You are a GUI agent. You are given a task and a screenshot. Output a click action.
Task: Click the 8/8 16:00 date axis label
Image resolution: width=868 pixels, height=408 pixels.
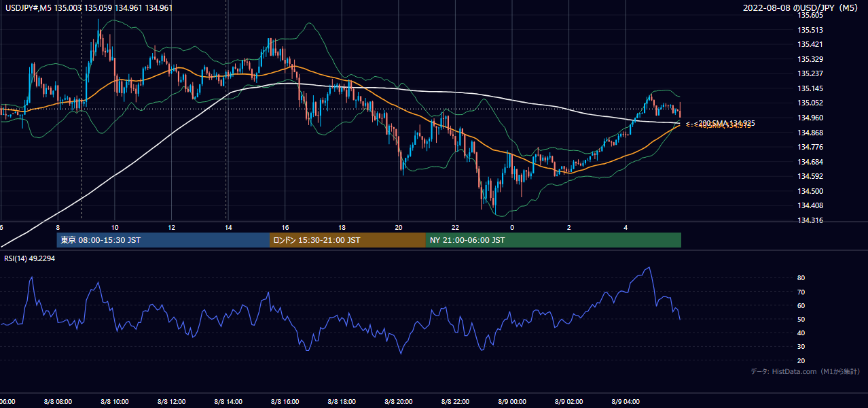[x=285, y=402]
